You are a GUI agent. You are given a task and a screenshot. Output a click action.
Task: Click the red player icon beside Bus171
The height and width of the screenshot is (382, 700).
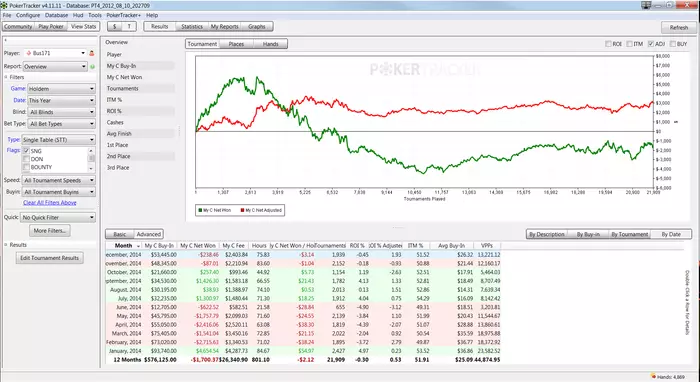pos(92,53)
